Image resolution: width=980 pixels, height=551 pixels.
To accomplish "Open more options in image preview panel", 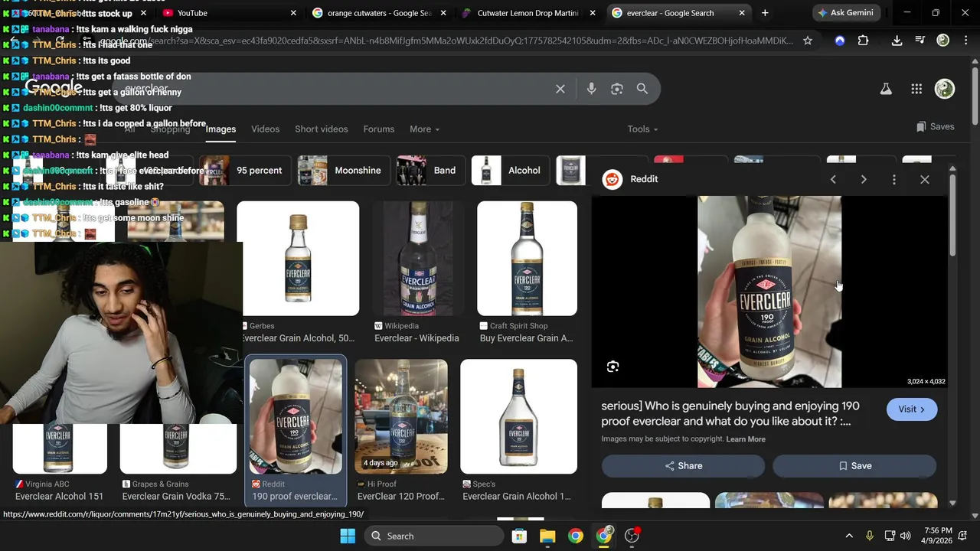I will 894,179.
